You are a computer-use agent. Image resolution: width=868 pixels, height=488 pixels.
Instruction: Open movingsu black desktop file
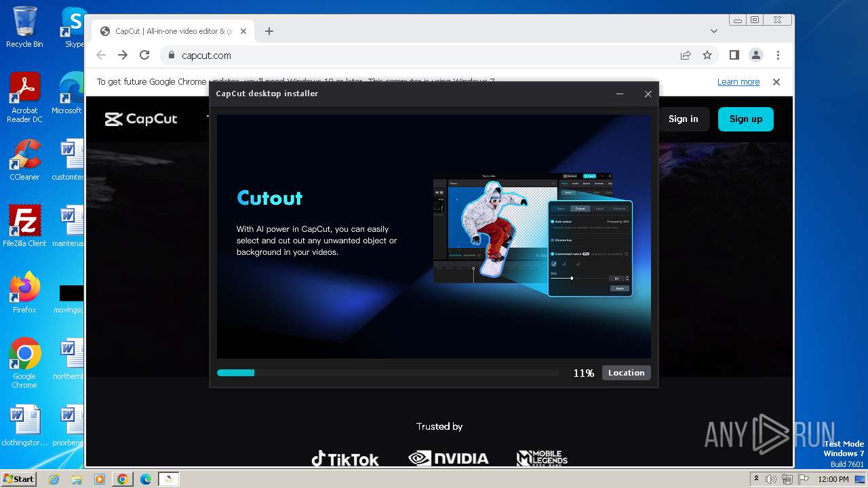tap(70, 298)
